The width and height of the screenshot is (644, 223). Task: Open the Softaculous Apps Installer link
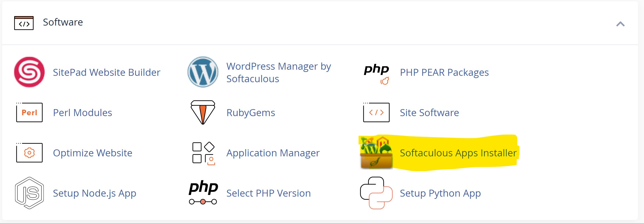pyautogui.click(x=458, y=153)
